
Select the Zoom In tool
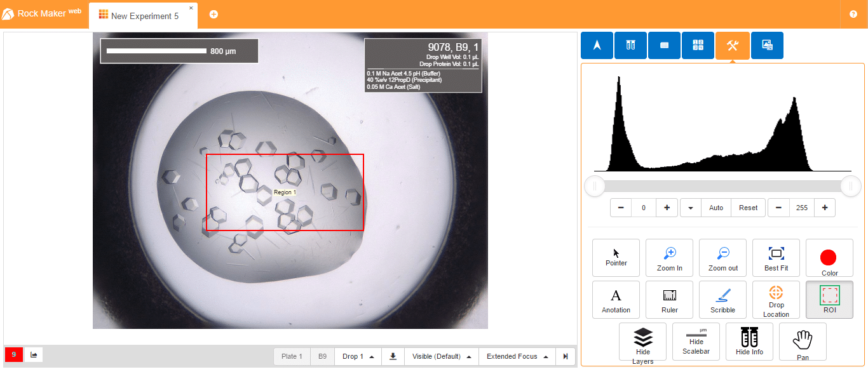coord(669,258)
